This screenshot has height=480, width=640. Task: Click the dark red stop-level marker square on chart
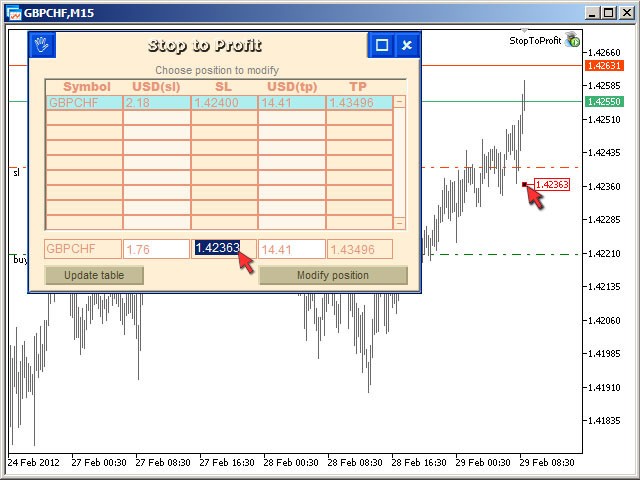524,184
